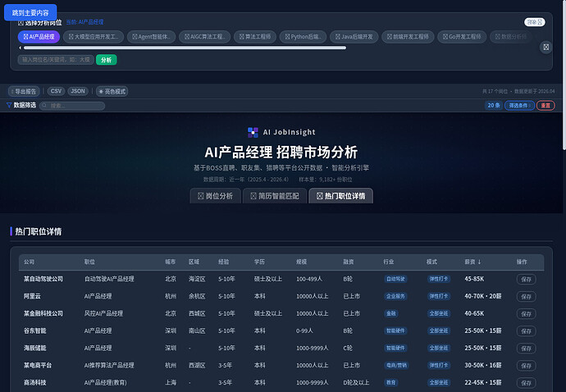The image size is (566, 392).
Task: Click the 教育 industry tag
Action: coord(391,383)
